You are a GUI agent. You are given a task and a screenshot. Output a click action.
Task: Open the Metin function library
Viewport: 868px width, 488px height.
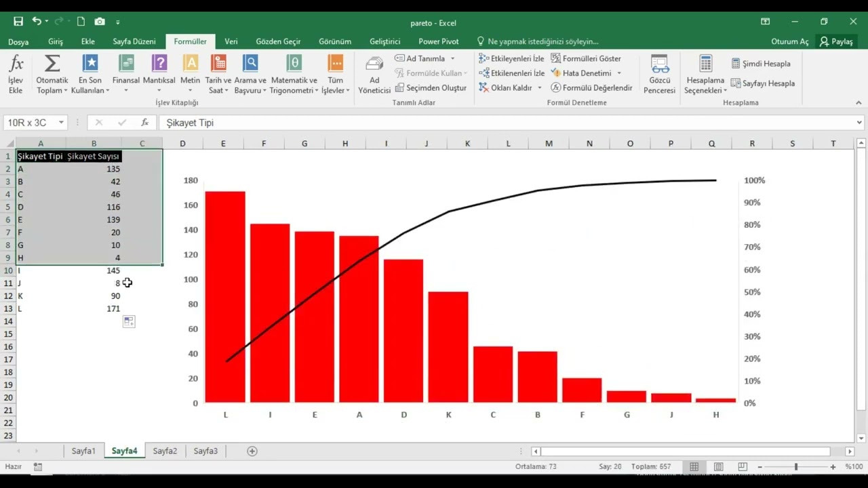(191, 74)
